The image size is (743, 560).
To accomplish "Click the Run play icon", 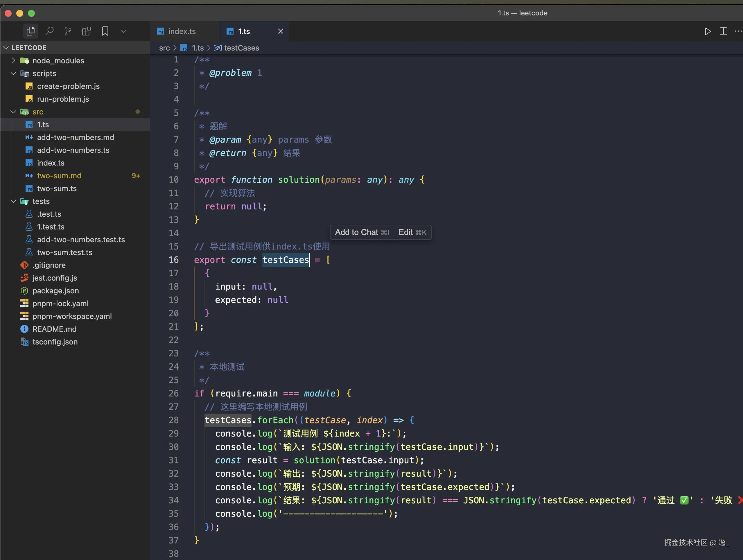I will tap(707, 31).
